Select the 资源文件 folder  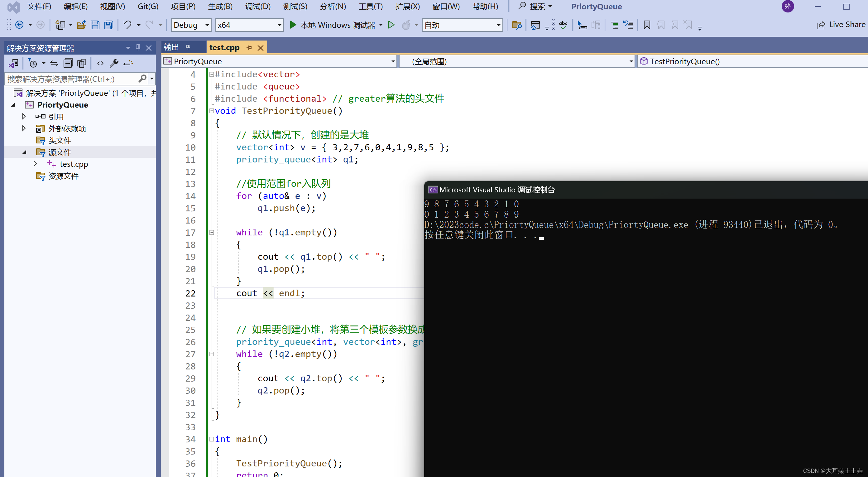point(63,176)
